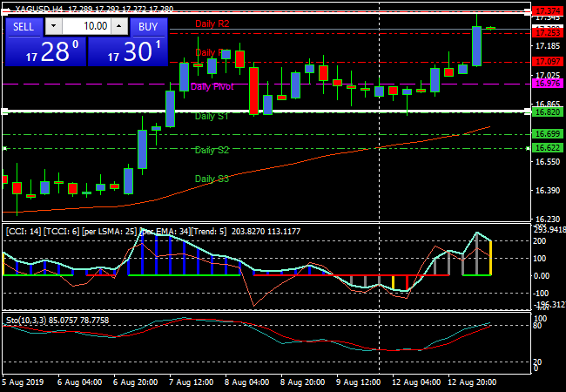
Task: Select the Daily S3 level label
Action: click(212, 179)
